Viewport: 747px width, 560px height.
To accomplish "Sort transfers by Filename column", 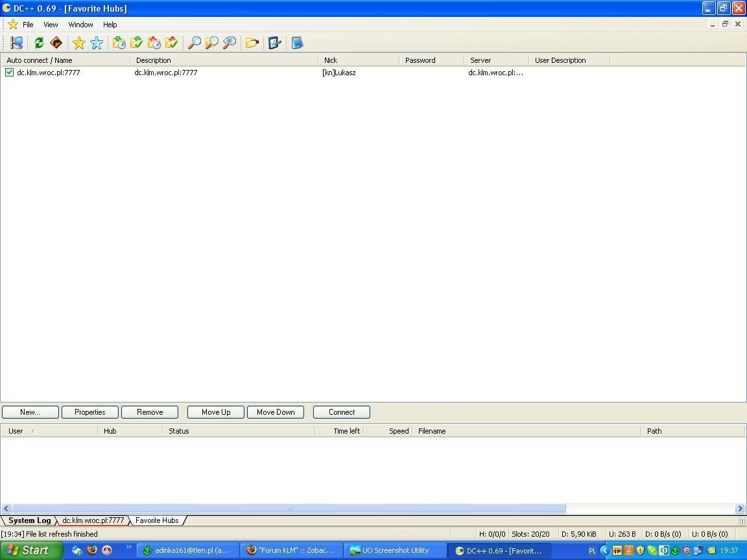I will (x=527, y=431).
